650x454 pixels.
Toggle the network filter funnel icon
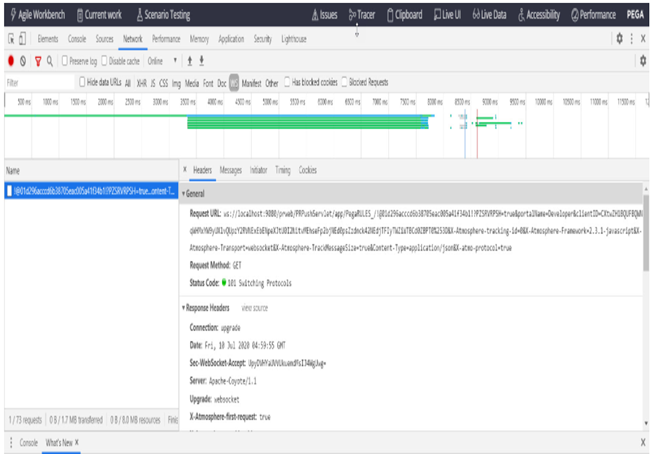click(x=37, y=61)
